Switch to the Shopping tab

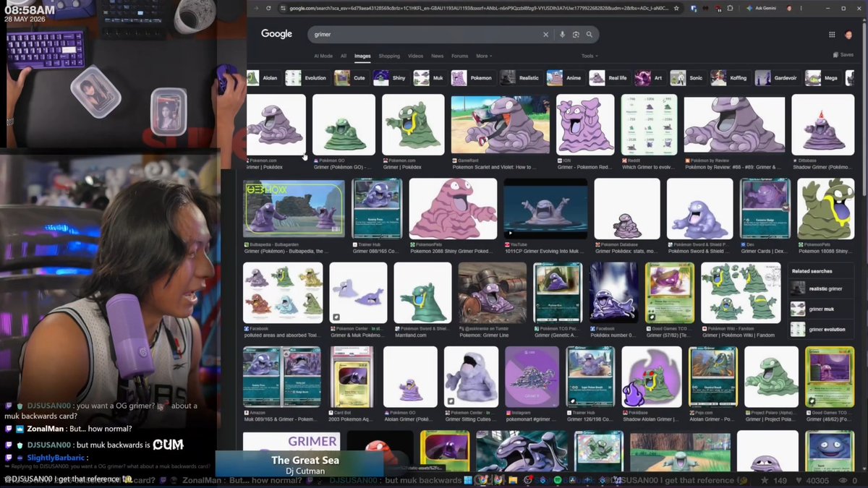coord(389,56)
